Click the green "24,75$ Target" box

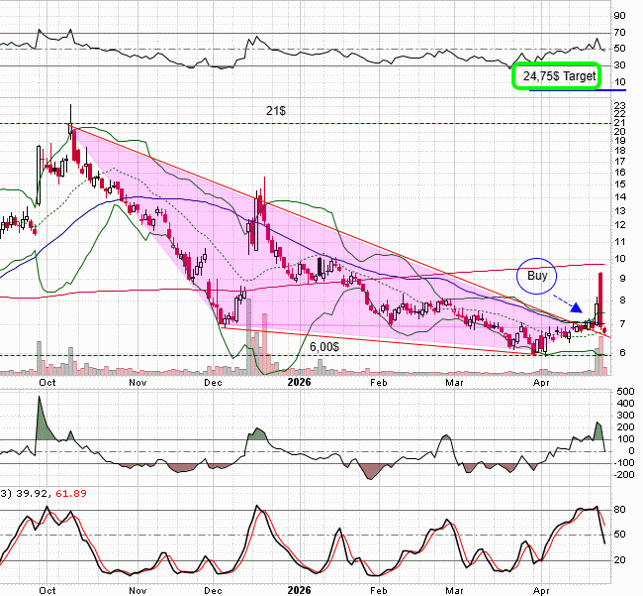[555, 76]
